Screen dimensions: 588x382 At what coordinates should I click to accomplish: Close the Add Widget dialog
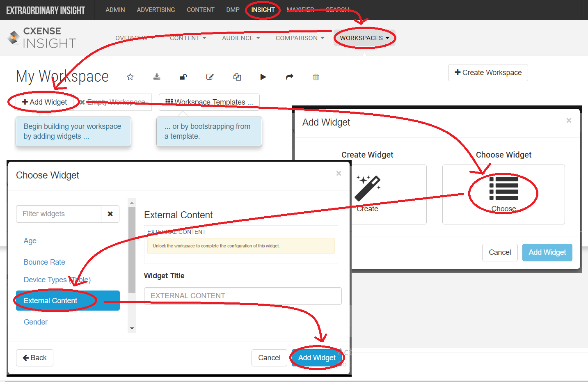tap(569, 120)
